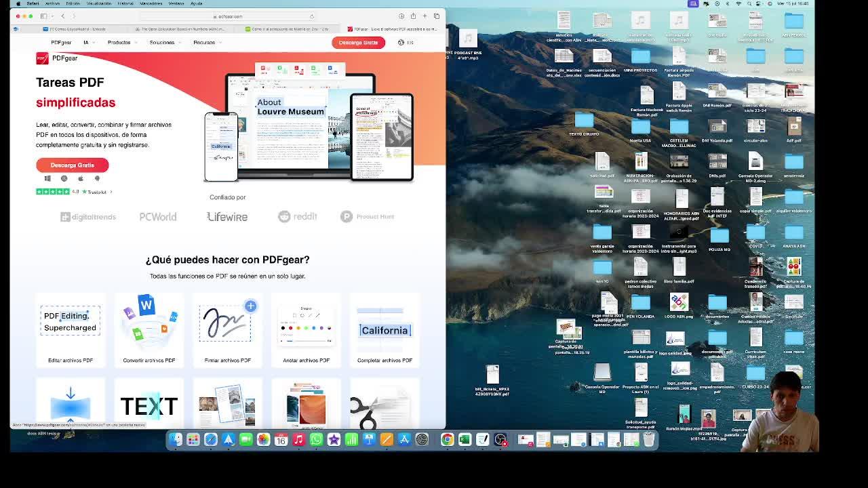Open App Store from the Dock
868x488 pixels.
tap(404, 440)
